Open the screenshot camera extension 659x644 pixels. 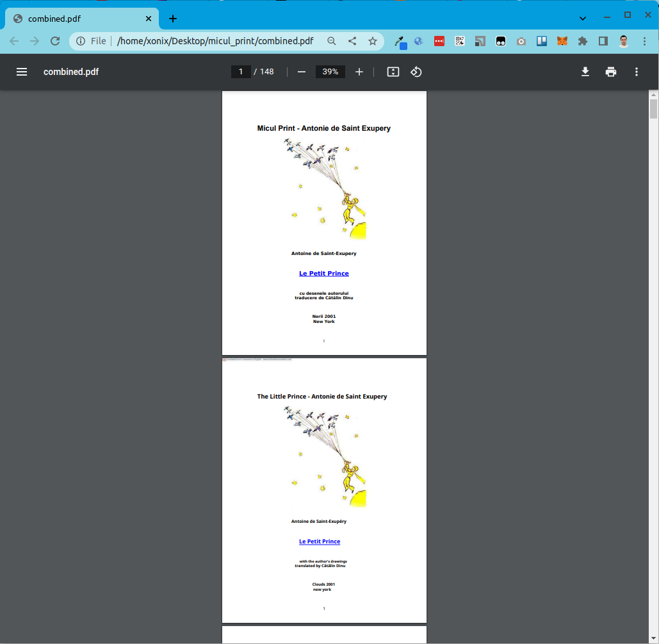click(521, 41)
